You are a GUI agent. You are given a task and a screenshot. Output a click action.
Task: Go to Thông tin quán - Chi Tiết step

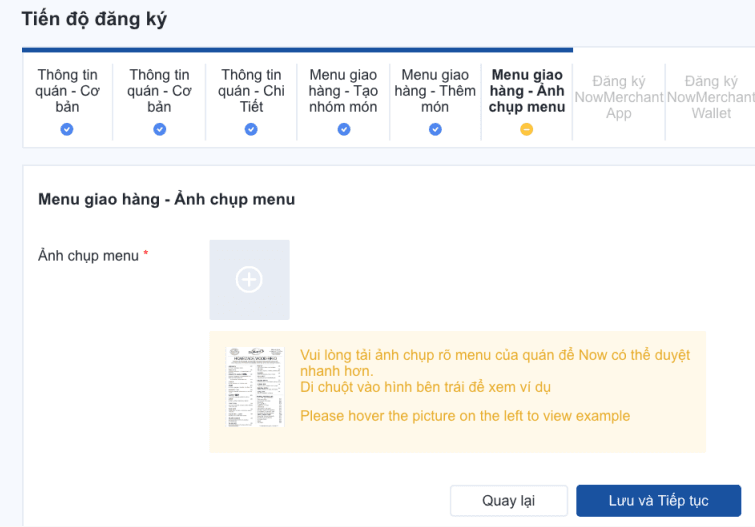pyautogui.click(x=251, y=91)
